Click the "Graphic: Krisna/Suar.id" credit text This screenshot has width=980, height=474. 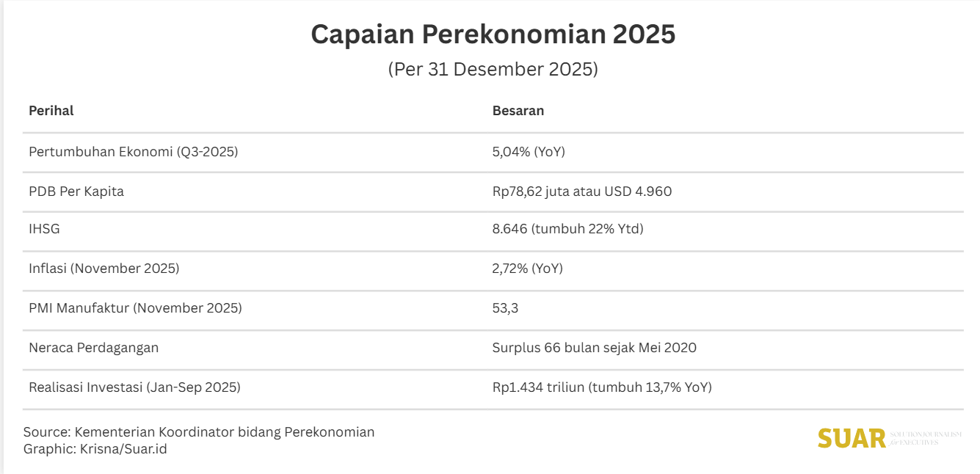95,449
